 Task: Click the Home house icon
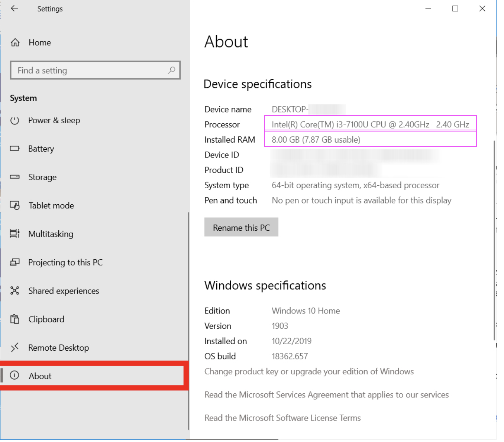(x=15, y=43)
